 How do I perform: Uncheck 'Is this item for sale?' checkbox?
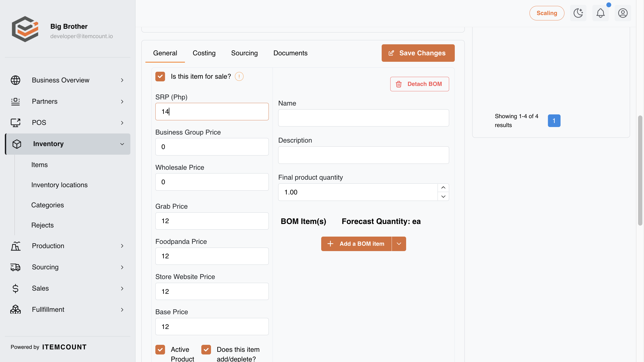tap(160, 77)
